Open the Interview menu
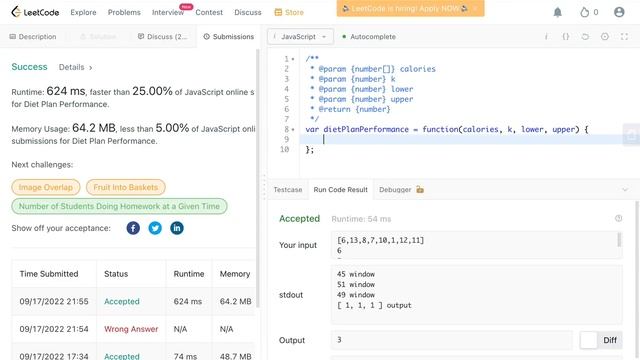The image size is (640, 360). tap(168, 12)
